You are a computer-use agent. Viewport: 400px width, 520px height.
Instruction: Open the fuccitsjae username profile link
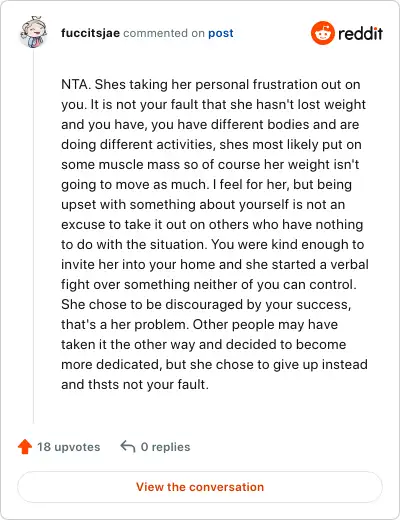[x=90, y=33]
